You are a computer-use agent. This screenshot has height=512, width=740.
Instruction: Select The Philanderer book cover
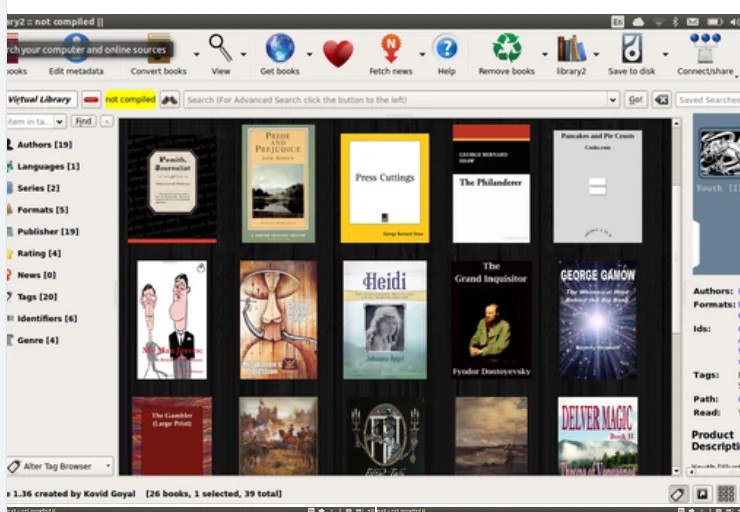491,184
